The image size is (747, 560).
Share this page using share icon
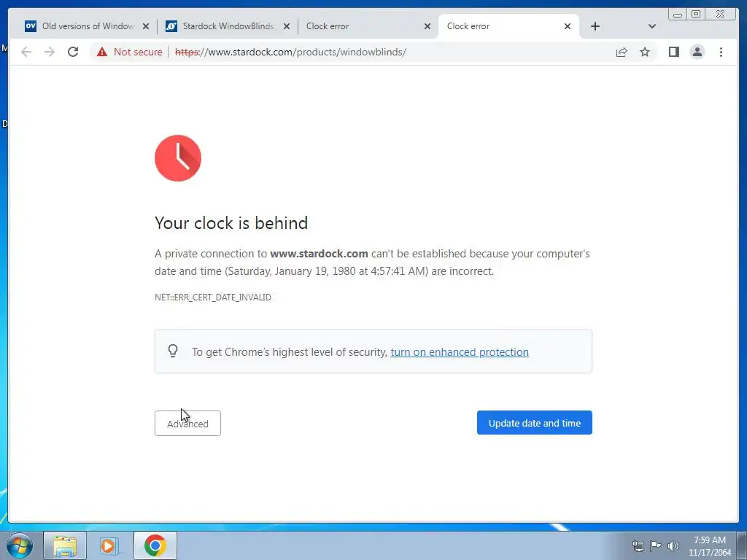[x=622, y=52]
